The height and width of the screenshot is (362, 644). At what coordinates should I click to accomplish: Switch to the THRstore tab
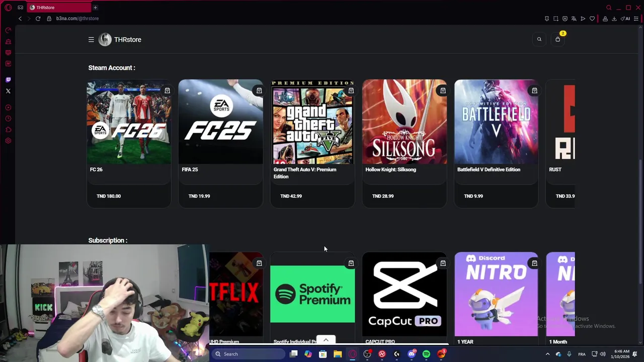pos(58,8)
